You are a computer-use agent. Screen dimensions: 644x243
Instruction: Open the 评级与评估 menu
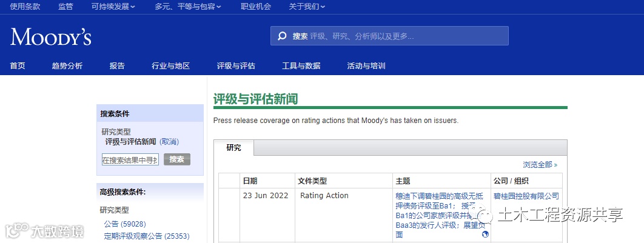pyautogui.click(x=236, y=65)
